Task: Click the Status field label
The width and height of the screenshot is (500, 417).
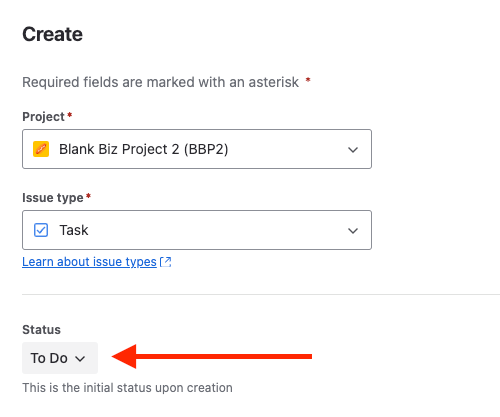Action: point(42,330)
